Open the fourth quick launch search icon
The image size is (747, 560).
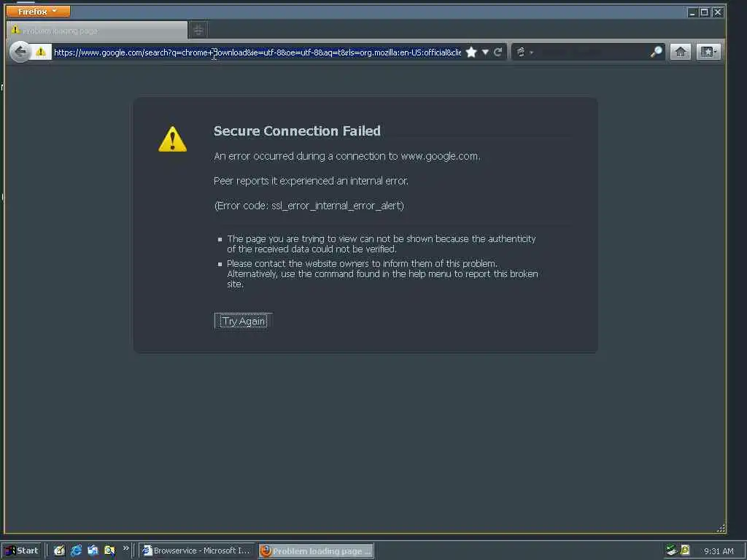tap(109, 551)
